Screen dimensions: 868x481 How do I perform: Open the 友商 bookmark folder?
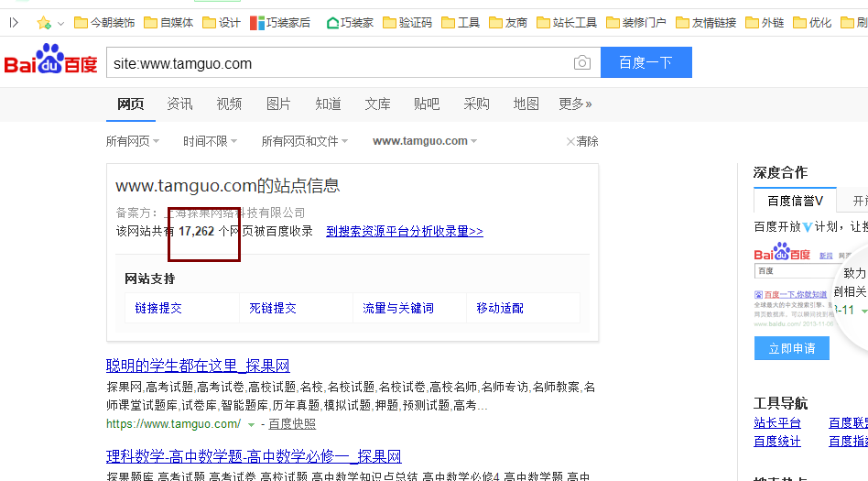coord(508,23)
